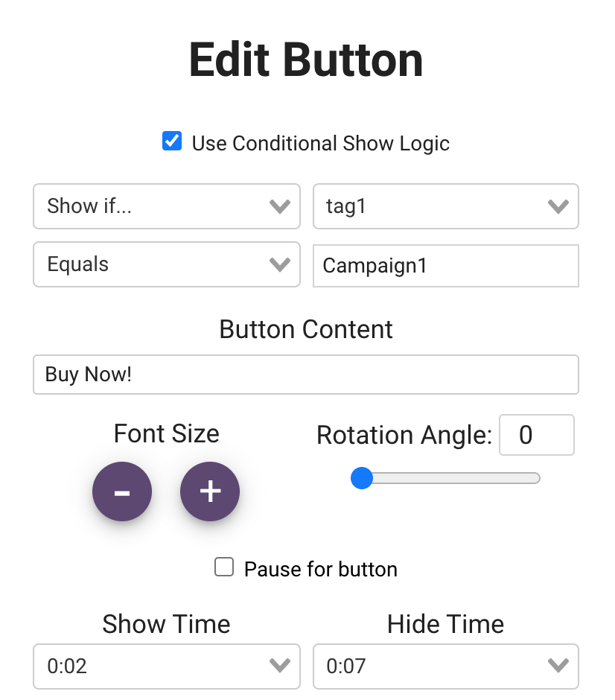Click the chevron arrow on Equals dropdown
Image resolution: width=615 pixels, height=700 pixels.
point(279,264)
